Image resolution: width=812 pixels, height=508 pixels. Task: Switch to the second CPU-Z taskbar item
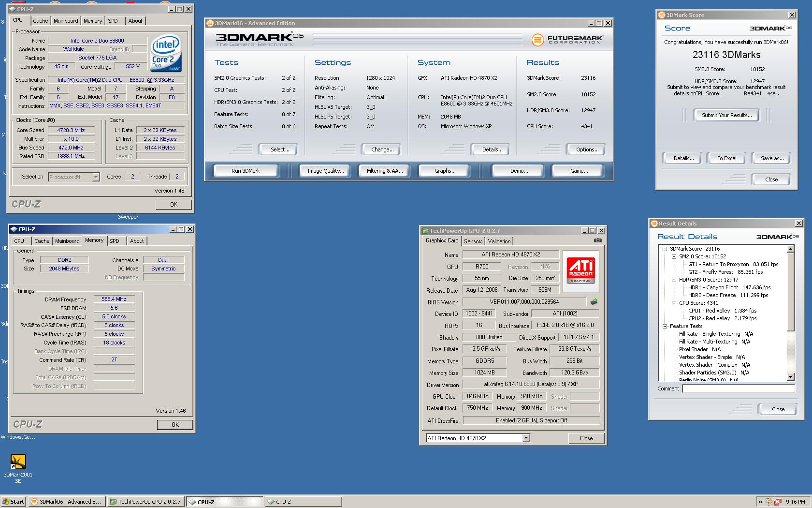tap(303, 502)
